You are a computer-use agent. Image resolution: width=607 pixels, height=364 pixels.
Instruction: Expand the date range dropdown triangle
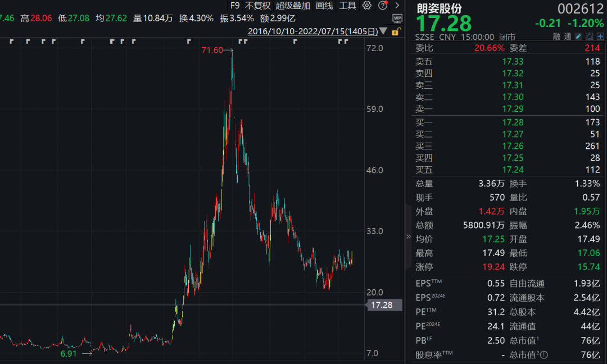tap(383, 31)
